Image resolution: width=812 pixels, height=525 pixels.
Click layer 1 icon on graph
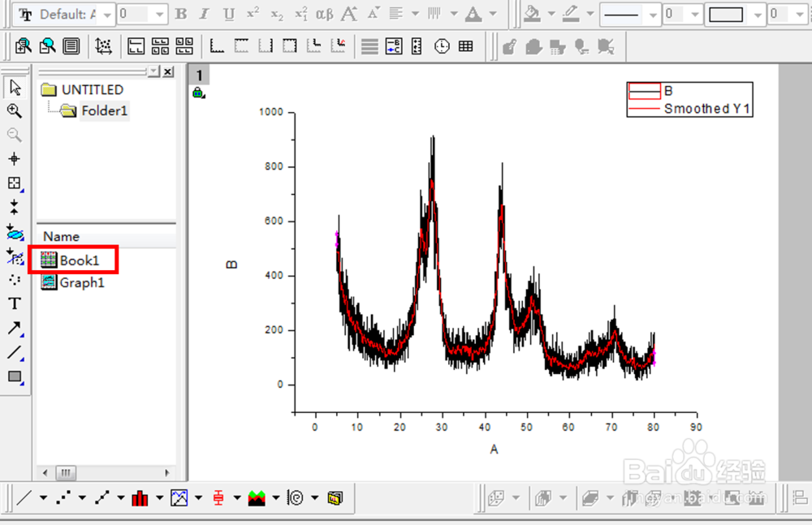pyautogui.click(x=198, y=75)
